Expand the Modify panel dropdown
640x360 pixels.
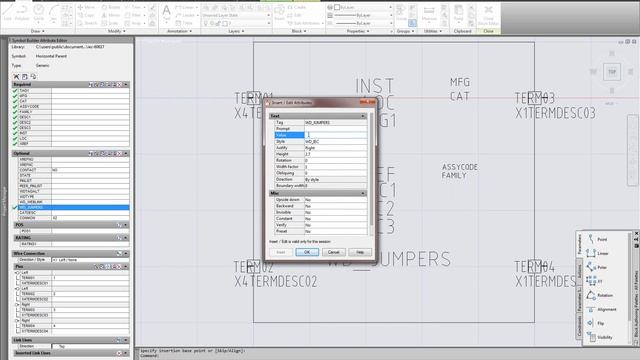(x=117, y=31)
